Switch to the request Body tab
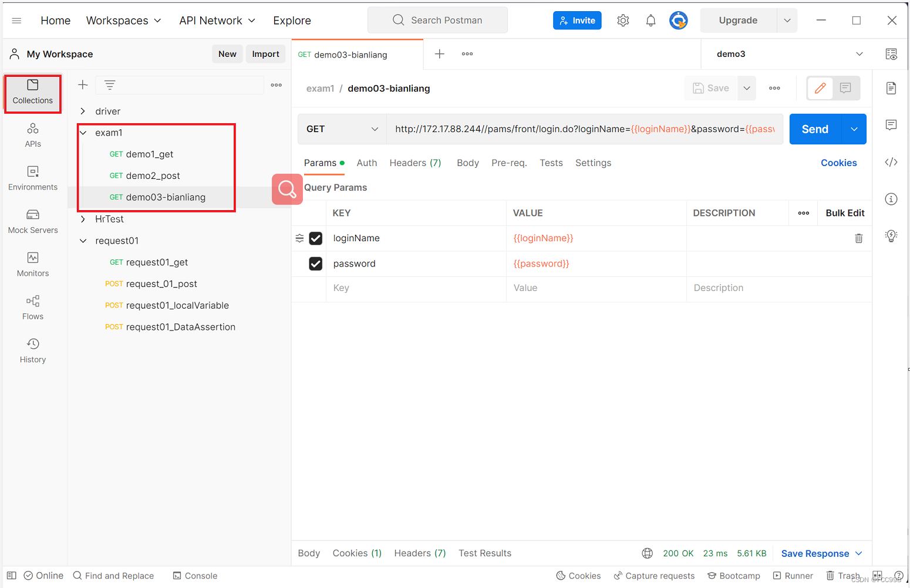Screen dimensions: 910x588 point(468,163)
